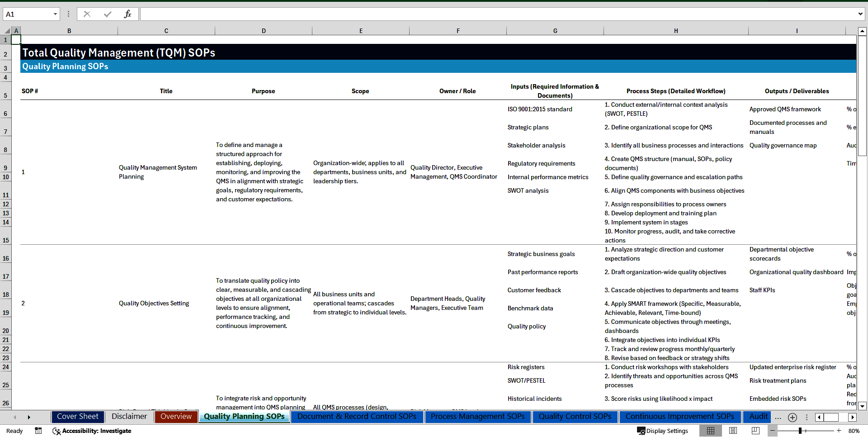Click the Zoom Out minus icon
This screenshot has width=868, height=437.
pyautogui.click(x=773, y=431)
